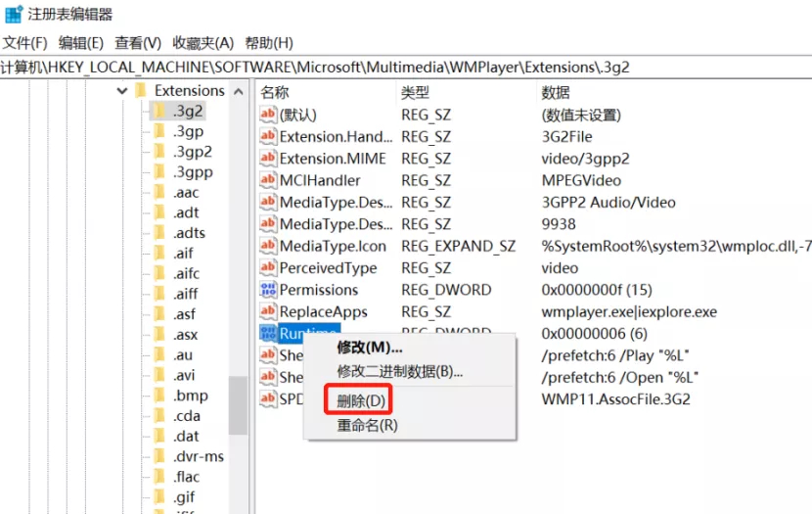Select the .3gp2 key in the tree
This screenshot has width=812, height=514.
192,152
